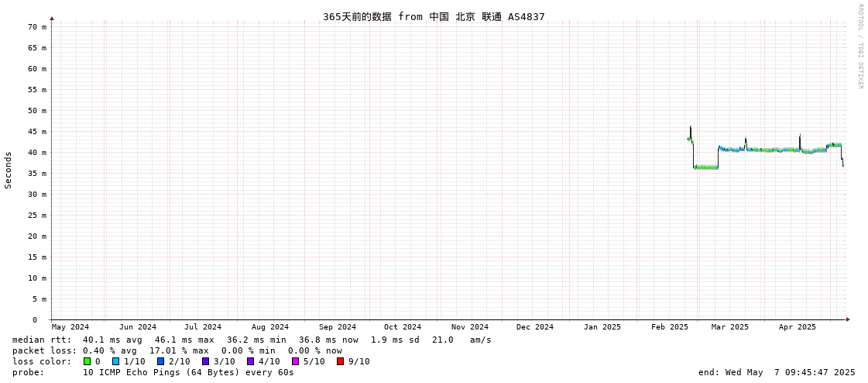Click the '0.40 % avg' packet loss value
This screenshot has height=383, width=868.
point(112,350)
